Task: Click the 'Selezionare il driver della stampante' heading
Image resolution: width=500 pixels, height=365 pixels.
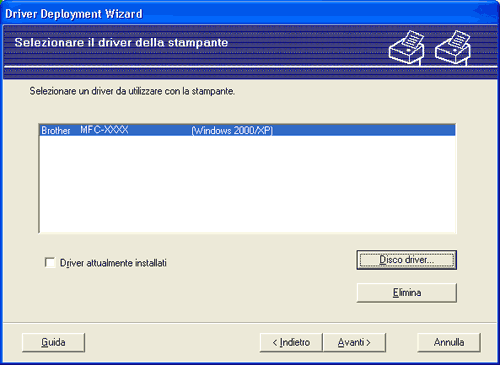Action: (121, 43)
